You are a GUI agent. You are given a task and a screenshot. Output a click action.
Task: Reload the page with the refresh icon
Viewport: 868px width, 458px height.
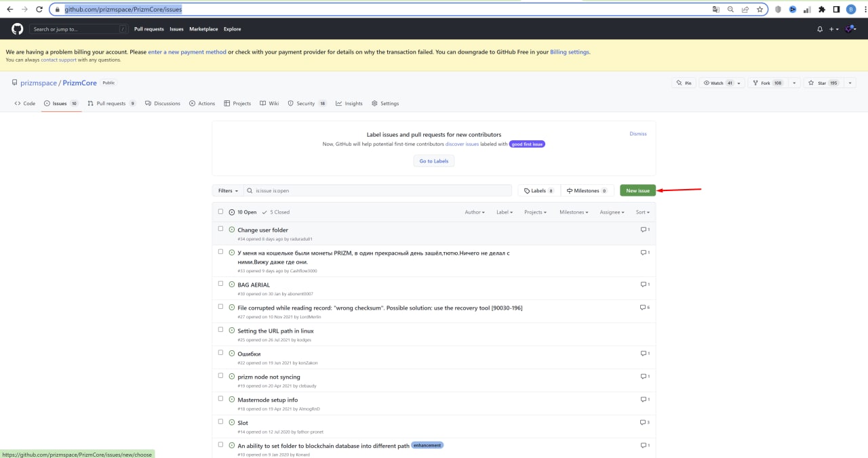coord(39,9)
